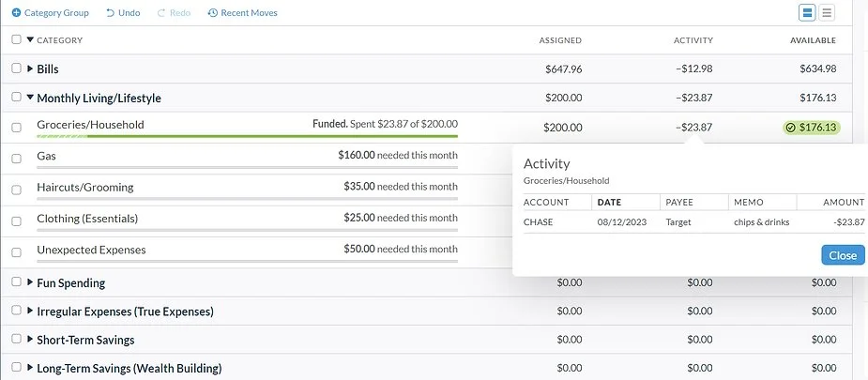Click the Recent Moves clock icon
Viewport: 868px width, 380px height.
pos(213,13)
